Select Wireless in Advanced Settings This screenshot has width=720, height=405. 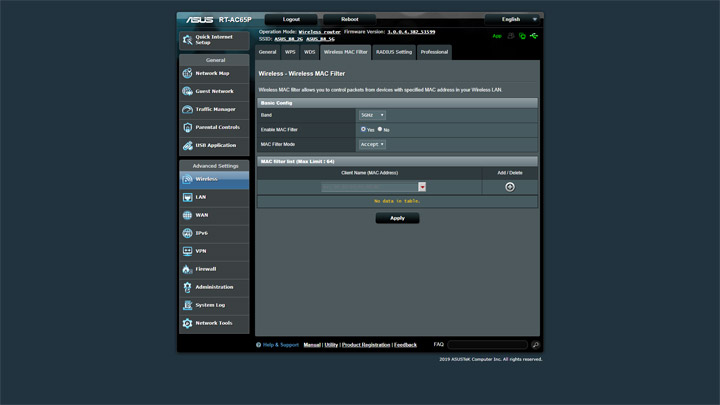click(214, 180)
